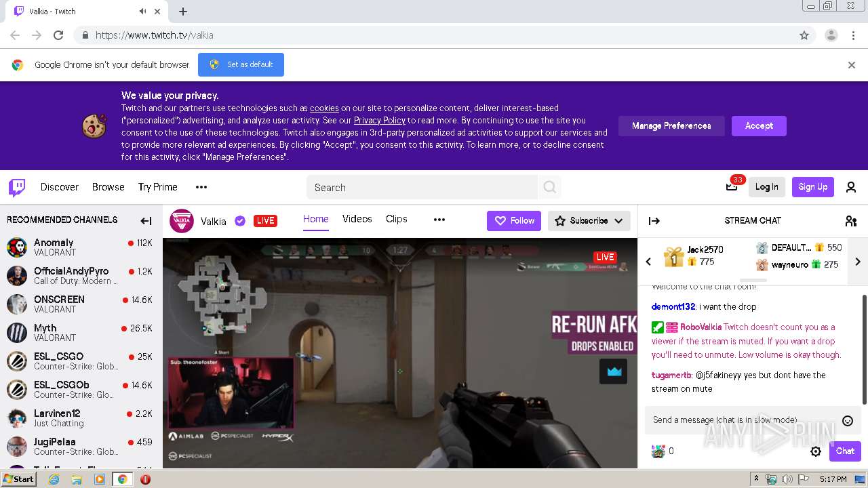The image size is (868, 488).
Task: Show next gift leaderboard entries
Action: [858, 262]
